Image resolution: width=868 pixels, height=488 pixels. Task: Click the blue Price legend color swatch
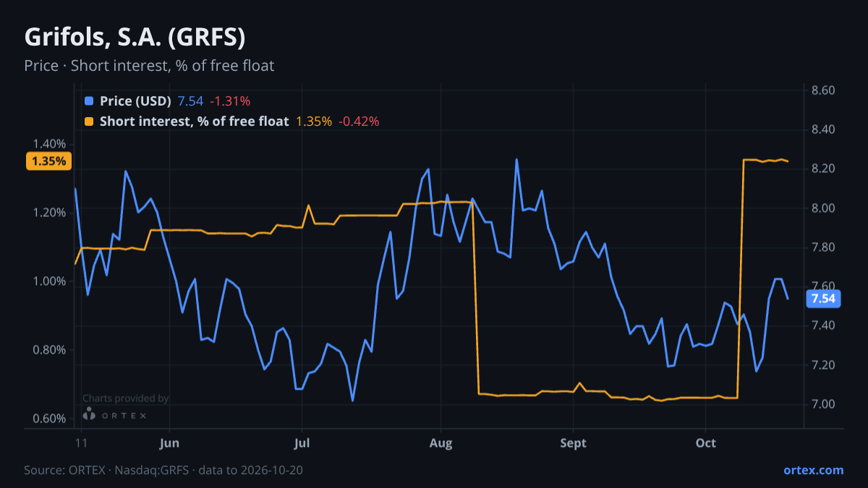(89, 101)
